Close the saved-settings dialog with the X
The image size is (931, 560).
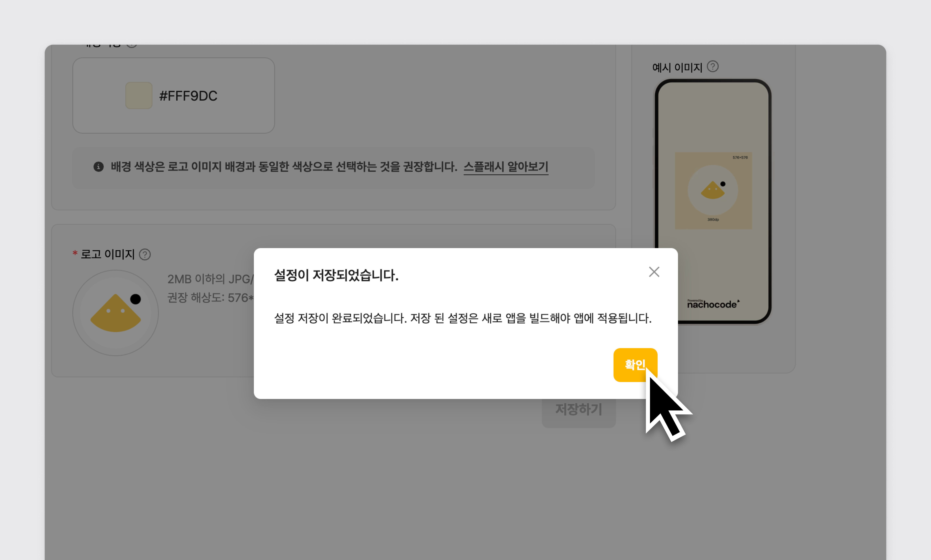[x=654, y=272]
